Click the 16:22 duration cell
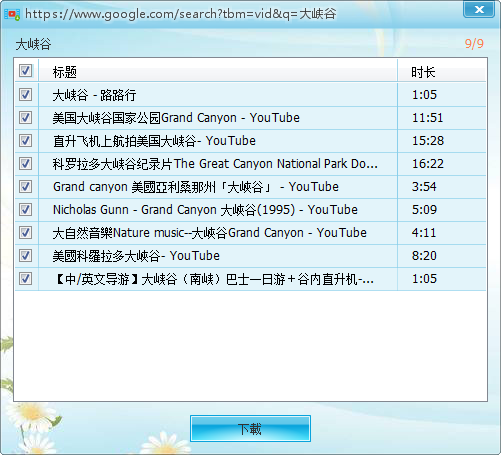 pos(428,164)
